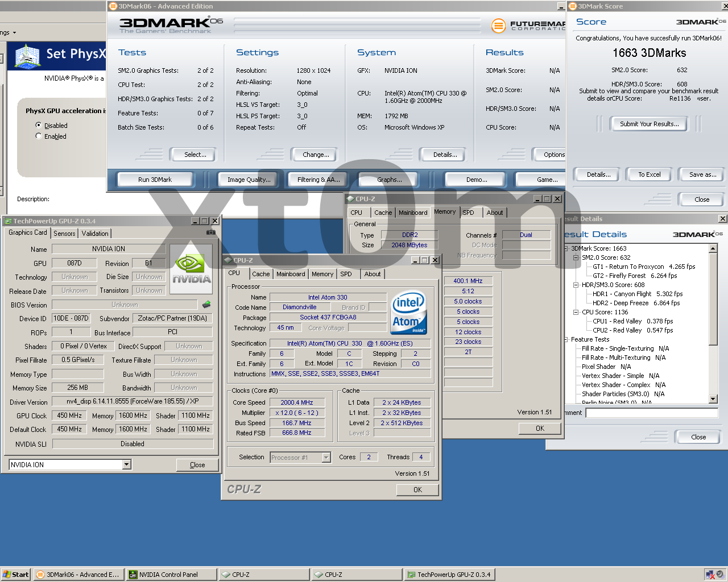Viewport: 728px width, 582px height.
Task: Click Details... in the 3DMark Score window
Action: pos(598,174)
